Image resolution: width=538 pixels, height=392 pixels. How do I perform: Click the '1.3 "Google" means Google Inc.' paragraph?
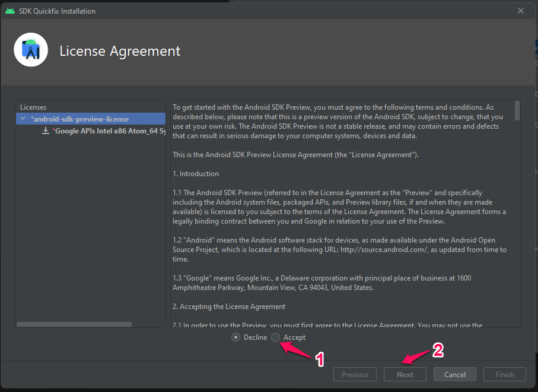click(x=322, y=283)
